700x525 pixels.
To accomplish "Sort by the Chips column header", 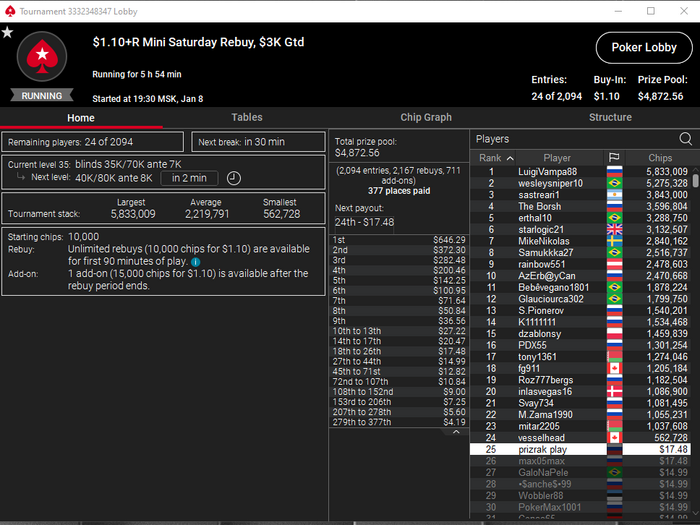I will (660, 158).
